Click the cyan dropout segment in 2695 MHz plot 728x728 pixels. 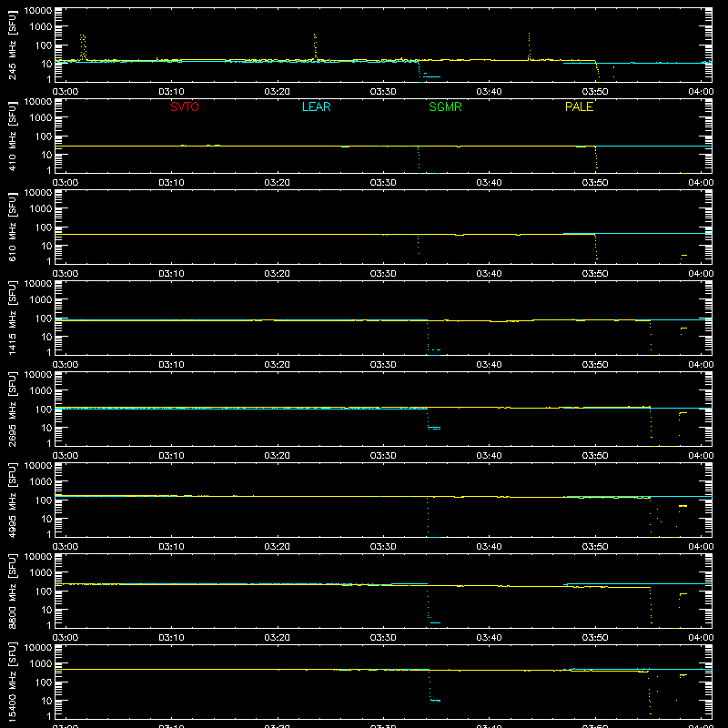coord(434,428)
